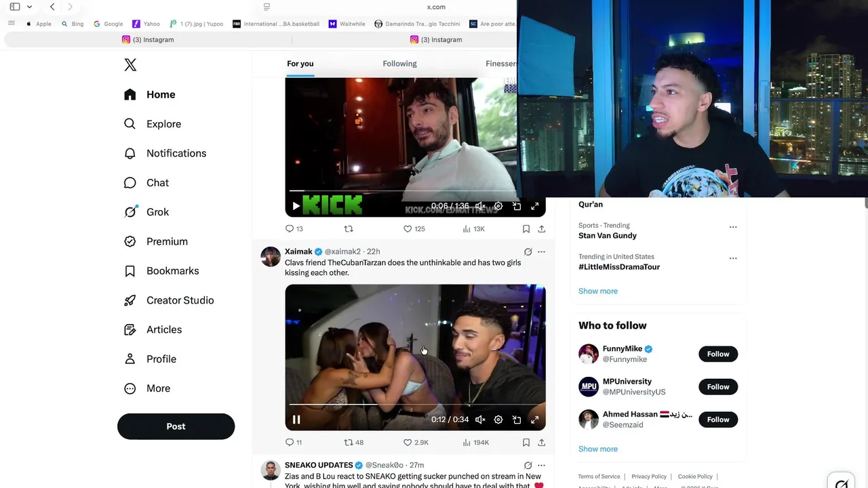Open settings gear on the playing video
This screenshot has width=868, height=488.
tap(498, 420)
